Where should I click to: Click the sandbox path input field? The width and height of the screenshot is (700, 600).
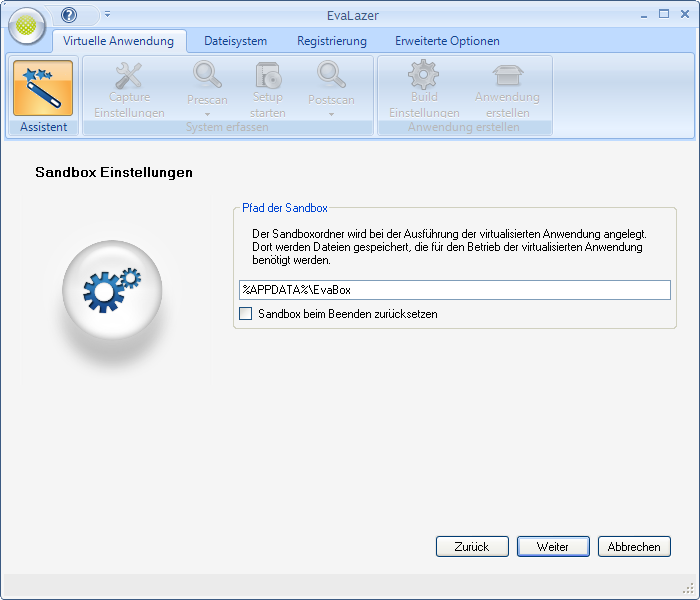454,290
